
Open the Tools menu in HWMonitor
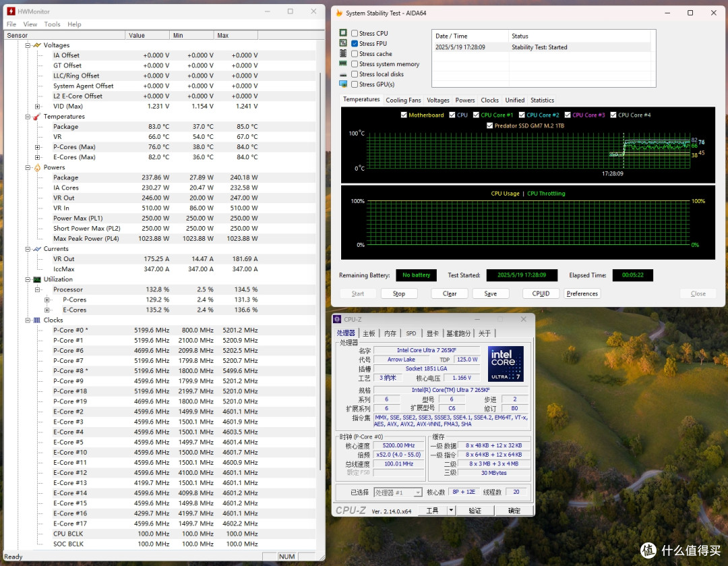(52, 24)
